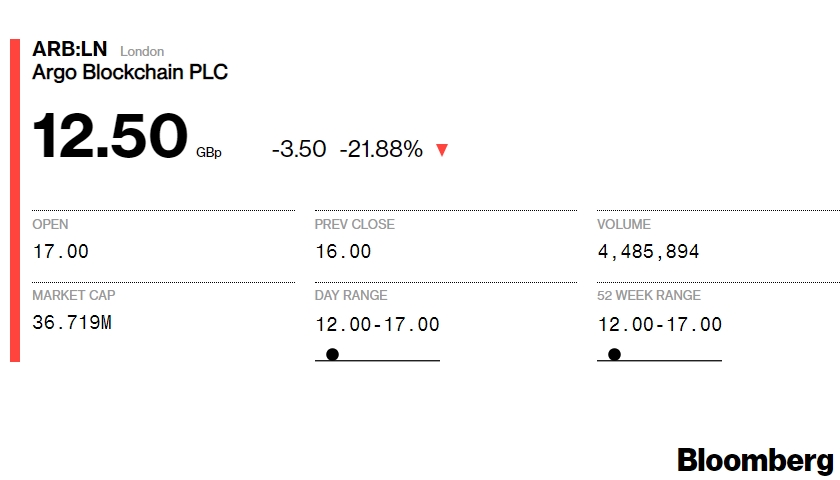Viewport: 840px width, 480px height.
Task: Click the 12.50 current price
Action: [x=110, y=136]
